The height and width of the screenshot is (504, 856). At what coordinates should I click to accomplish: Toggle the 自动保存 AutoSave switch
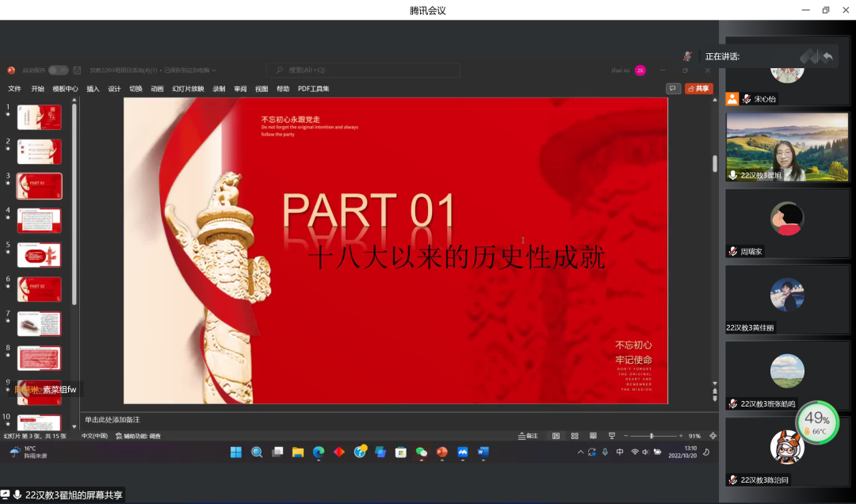coord(58,71)
